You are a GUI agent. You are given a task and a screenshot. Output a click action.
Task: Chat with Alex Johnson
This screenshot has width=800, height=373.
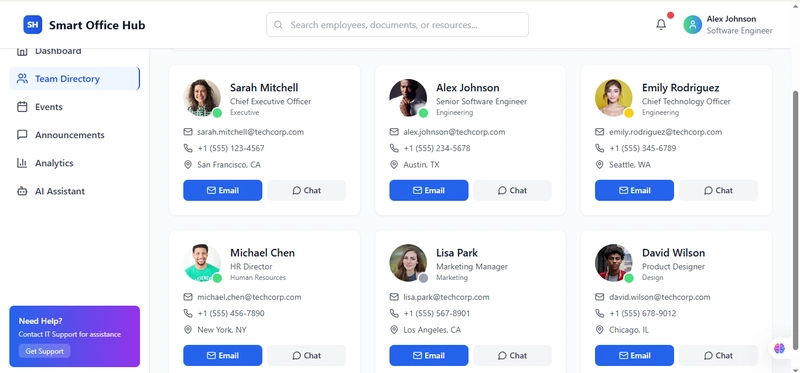click(512, 190)
